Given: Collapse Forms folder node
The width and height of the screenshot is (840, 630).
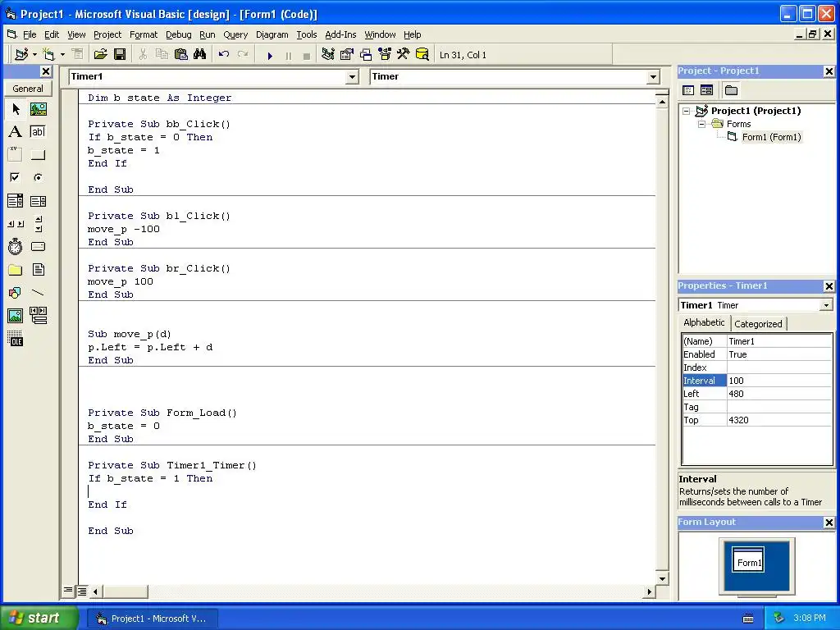Looking at the screenshot, I should [x=701, y=125].
